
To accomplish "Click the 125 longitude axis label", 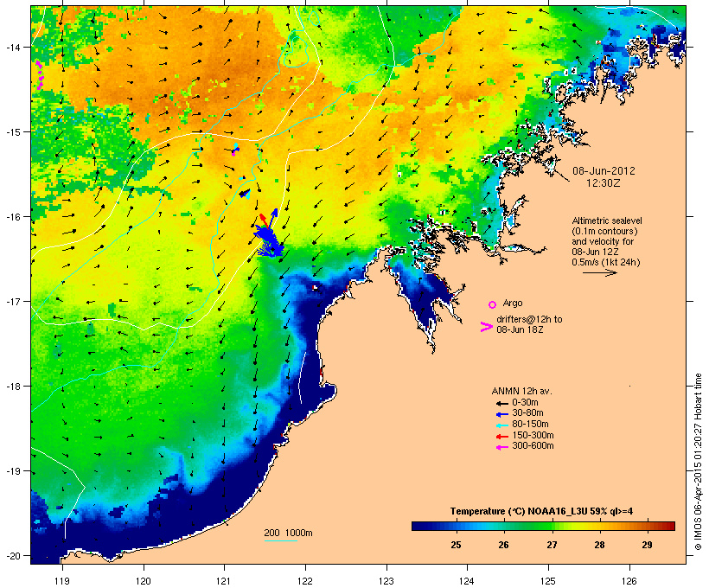I will tap(548, 581).
